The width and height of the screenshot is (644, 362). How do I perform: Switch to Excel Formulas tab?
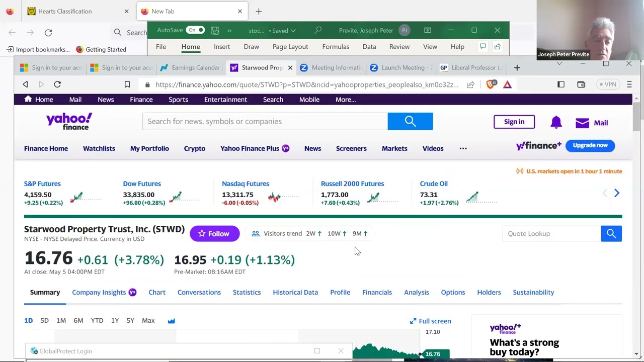coord(336,47)
